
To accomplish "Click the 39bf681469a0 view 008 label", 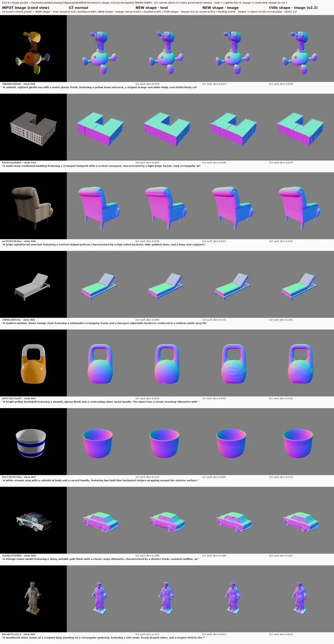I will [x=18, y=84].
